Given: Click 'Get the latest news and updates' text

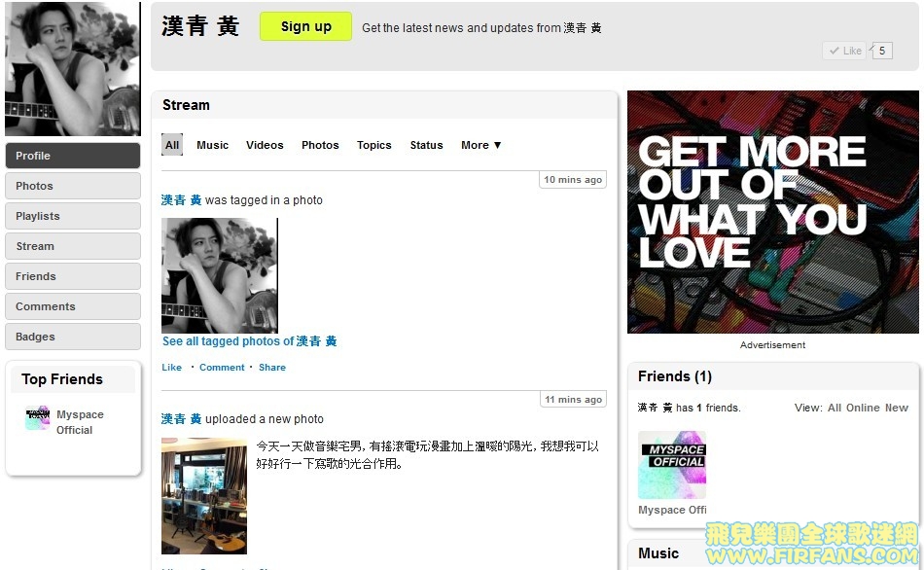Looking at the screenshot, I should pyautogui.click(x=481, y=27).
